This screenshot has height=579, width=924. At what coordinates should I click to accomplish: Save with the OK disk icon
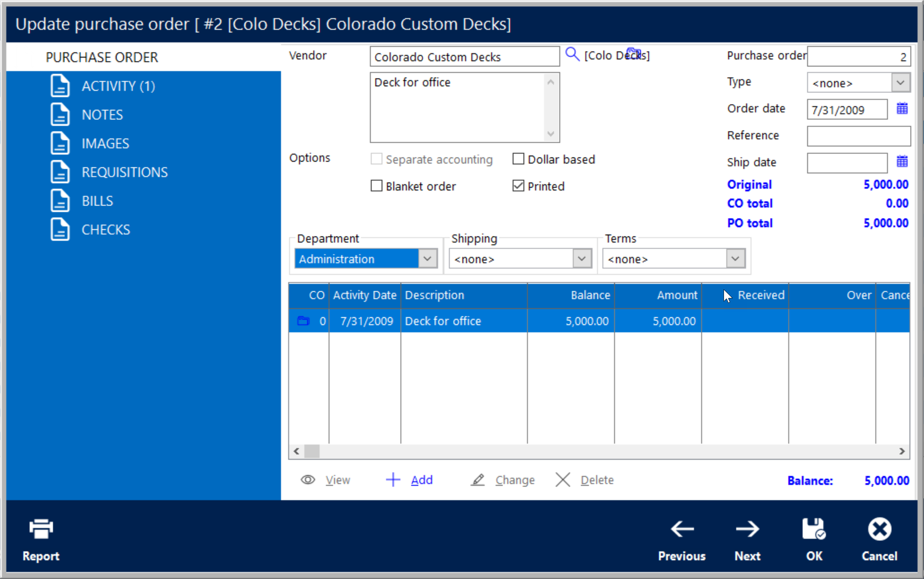(x=814, y=529)
